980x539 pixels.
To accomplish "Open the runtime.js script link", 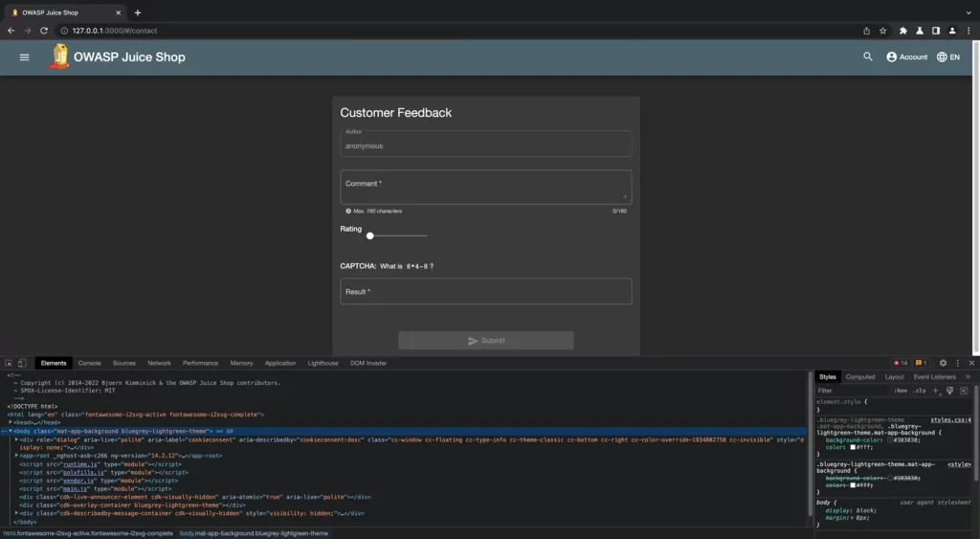I will pyautogui.click(x=80, y=464).
